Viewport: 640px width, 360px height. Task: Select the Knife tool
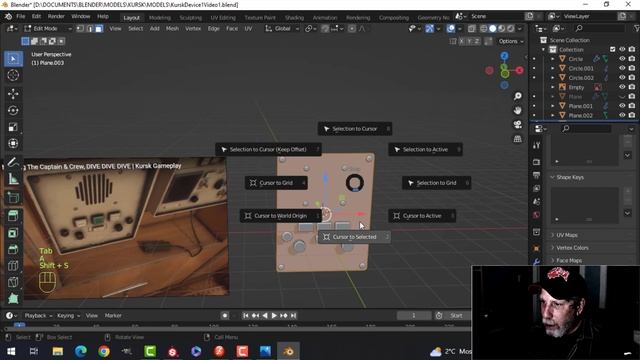(x=13, y=282)
